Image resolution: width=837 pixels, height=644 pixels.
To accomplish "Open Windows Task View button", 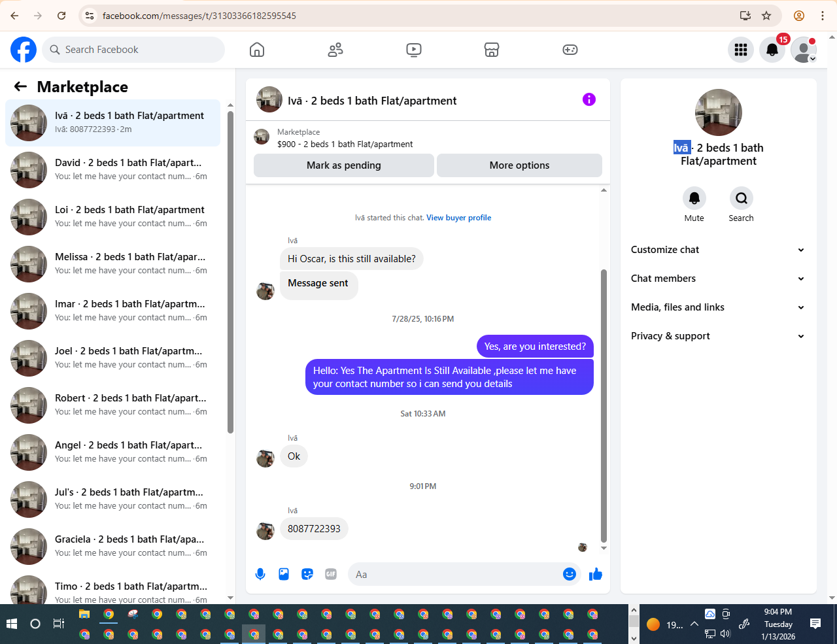I will [x=58, y=624].
